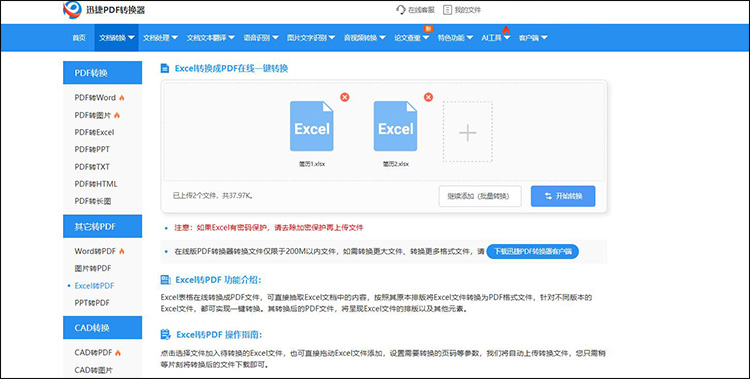Click the plus box to add file
750x379 pixels.
click(x=467, y=132)
